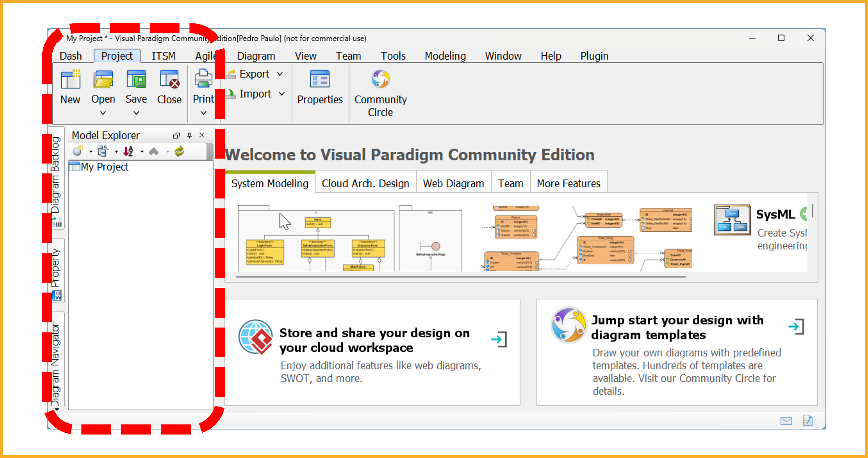Refresh the Model Explorer tree
Screen dimensions: 868x458
pyautogui.click(x=179, y=151)
